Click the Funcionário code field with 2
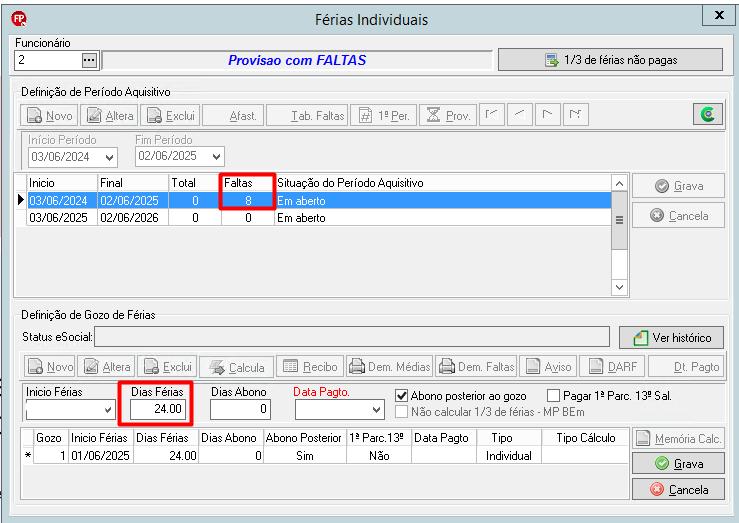This screenshot has height=523, width=739. pyautogui.click(x=49, y=60)
